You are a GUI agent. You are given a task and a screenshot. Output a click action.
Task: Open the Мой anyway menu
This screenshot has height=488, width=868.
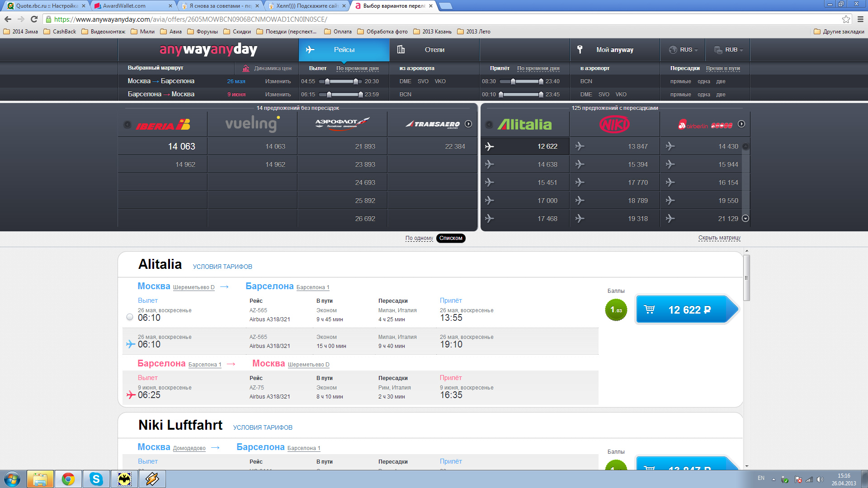point(614,50)
